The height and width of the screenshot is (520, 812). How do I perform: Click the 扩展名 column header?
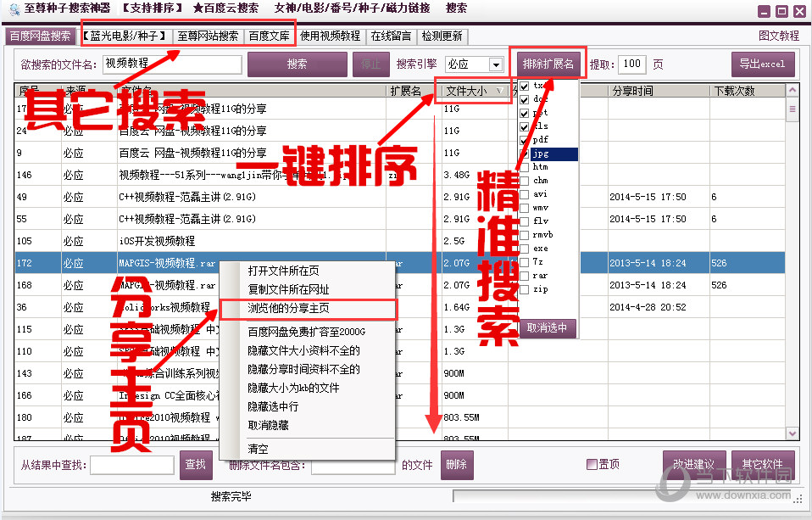pyautogui.click(x=414, y=91)
